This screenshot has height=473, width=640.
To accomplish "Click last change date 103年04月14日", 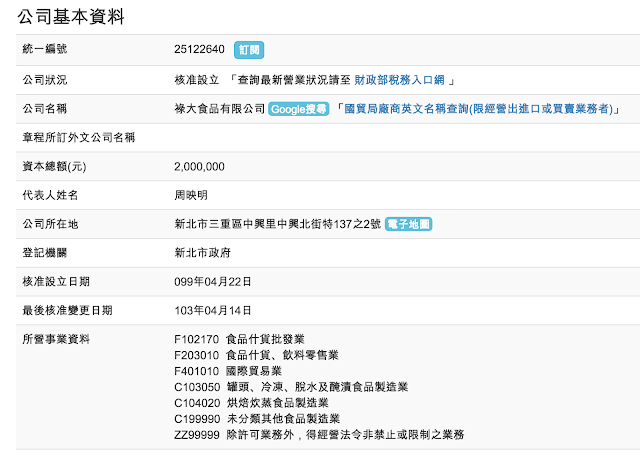I will [x=213, y=311].
